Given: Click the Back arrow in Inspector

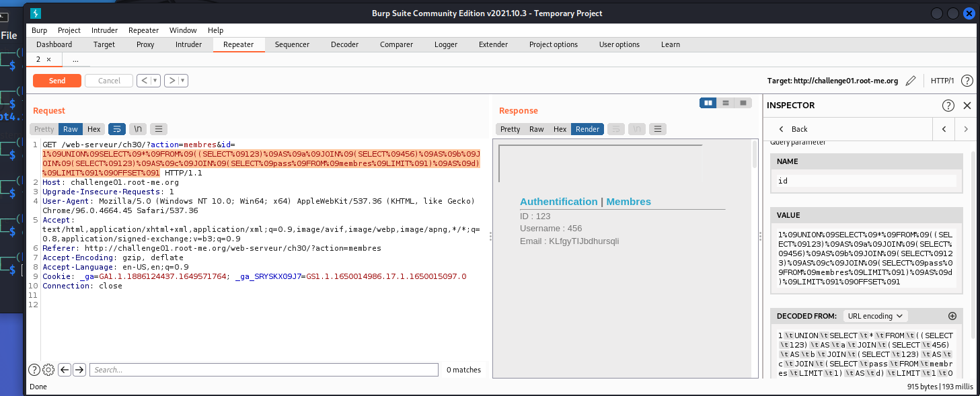Looking at the screenshot, I should 781,129.
